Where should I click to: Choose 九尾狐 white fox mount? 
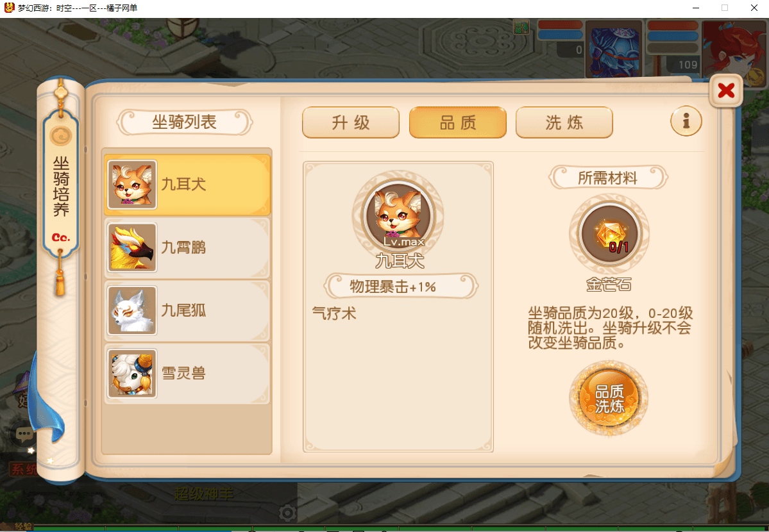[187, 310]
